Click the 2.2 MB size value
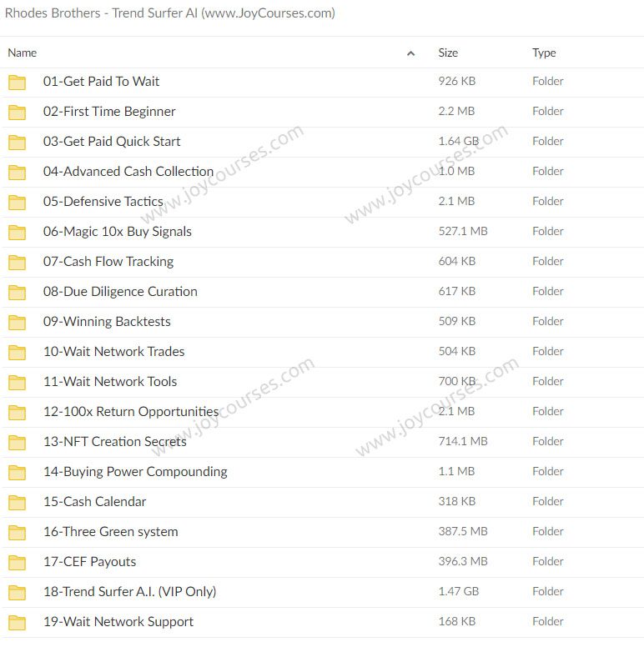The height and width of the screenshot is (647, 644). coord(456,112)
